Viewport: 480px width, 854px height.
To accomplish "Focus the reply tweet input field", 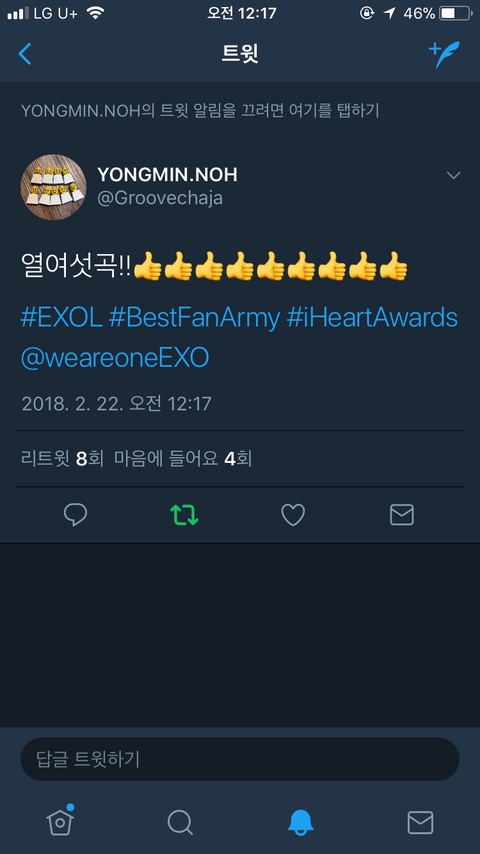I will (240, 759).
